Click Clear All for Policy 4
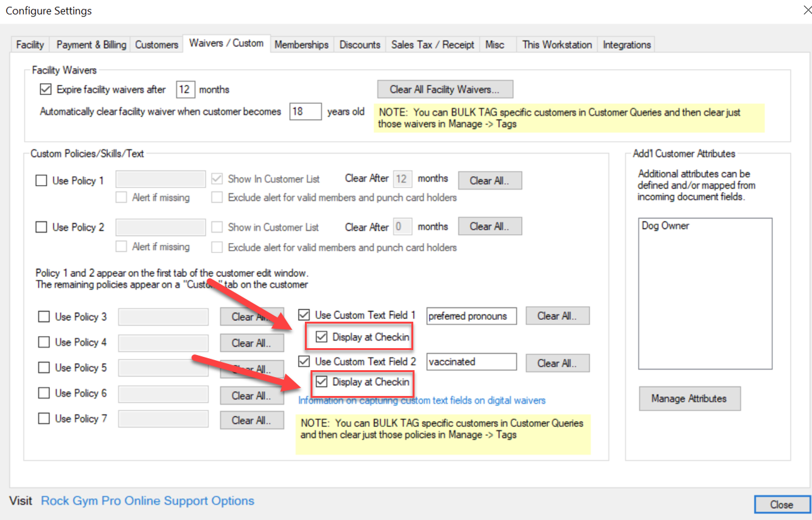 252,343
